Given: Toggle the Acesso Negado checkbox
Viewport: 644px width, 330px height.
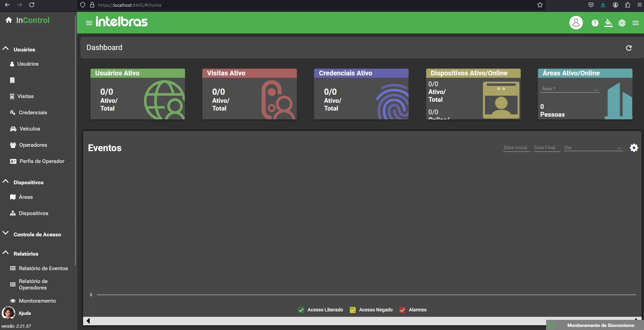Looking at the screenshot, I should coord(353,310).
